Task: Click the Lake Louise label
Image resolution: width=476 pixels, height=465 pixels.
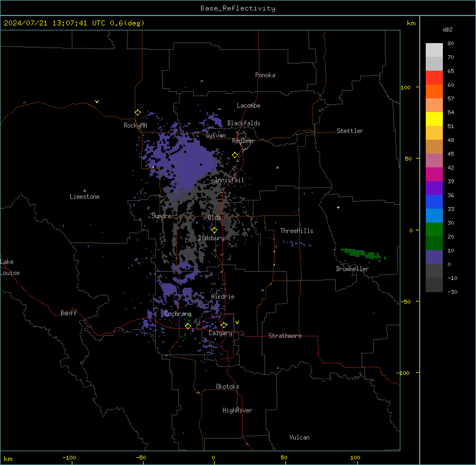Action: [x=10, y=267]
